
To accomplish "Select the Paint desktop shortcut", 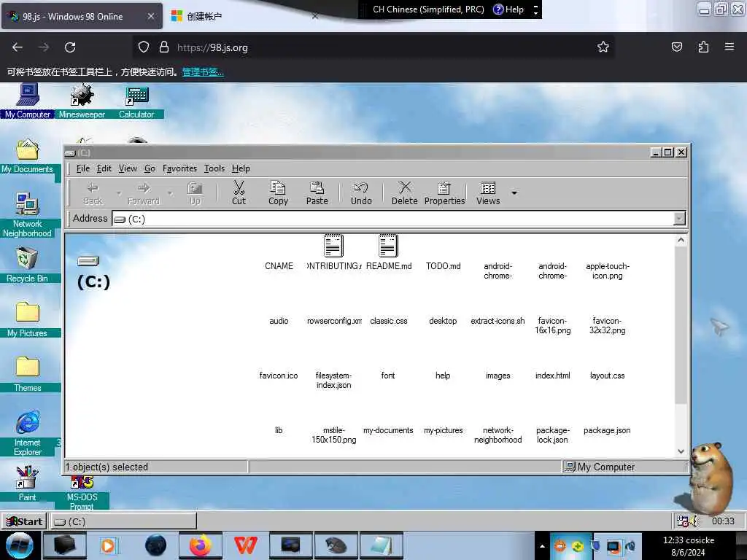I will point(27,483).
